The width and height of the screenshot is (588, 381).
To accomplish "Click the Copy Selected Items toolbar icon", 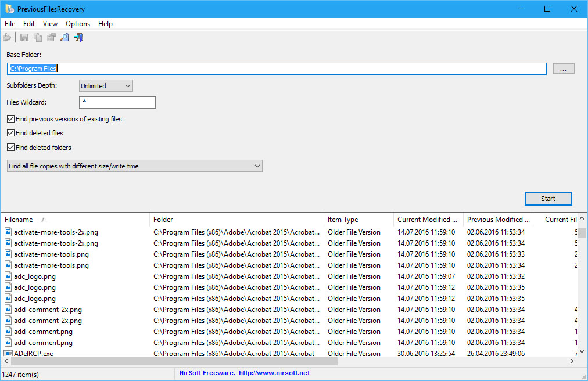I will [x=38, y=37].
